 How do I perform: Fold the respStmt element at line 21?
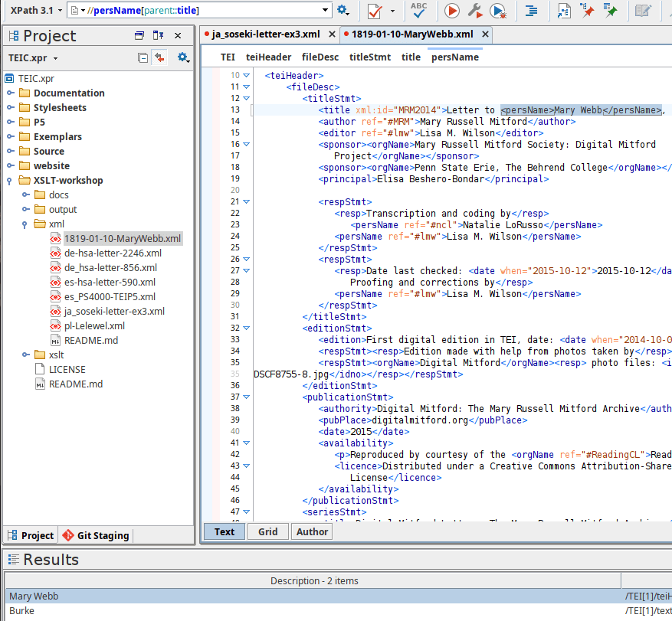pyautogui.click(x=247, y=201)
